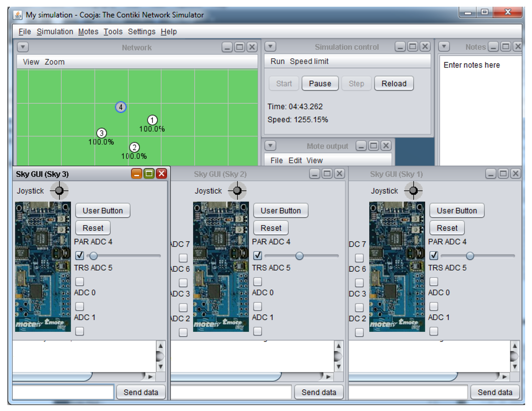Uncheck PAR ADC 4 checkbox in Sky 3
The image size is (532, 411).
coord(79,256)
